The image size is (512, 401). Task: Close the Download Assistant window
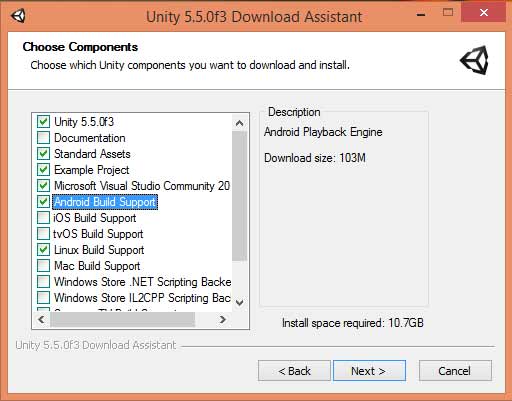coord(483,13)
